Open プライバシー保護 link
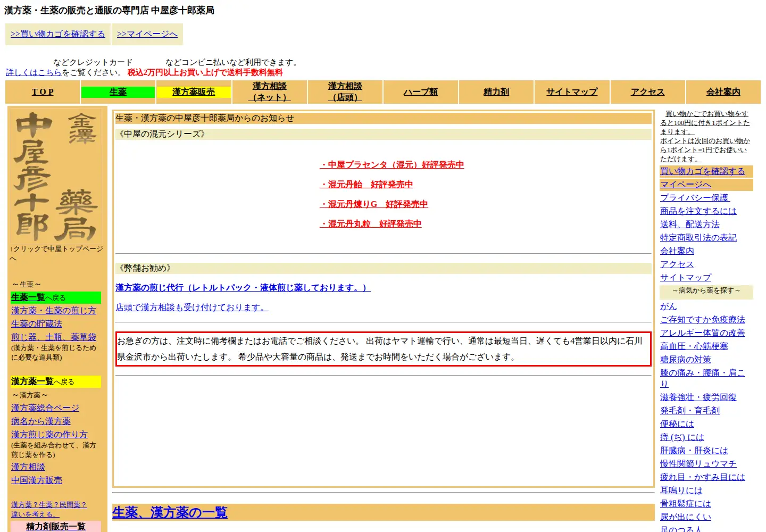Image resolution: width=766 pixels, height=532 pixels. tap(695, 198)
